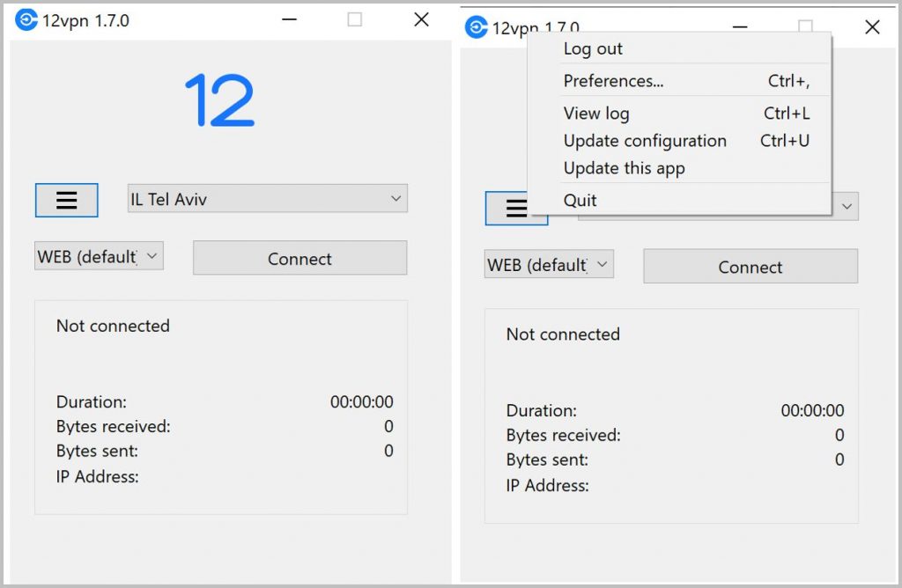The width and height of the screenshot is (902, 588).
Task: Click the Duration counter showing 00:00:00
Action: click(360, 402)
